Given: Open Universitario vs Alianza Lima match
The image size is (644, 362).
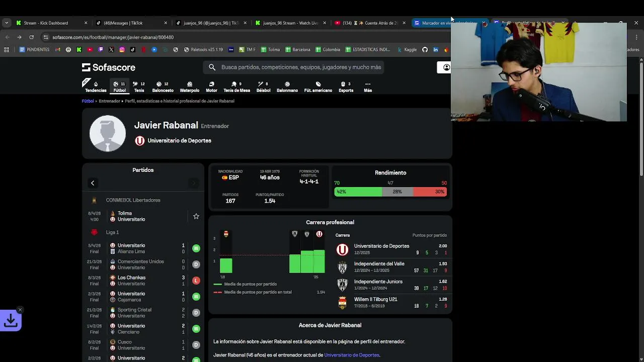Looking at the screenshot, I should [x=143, y=248].
